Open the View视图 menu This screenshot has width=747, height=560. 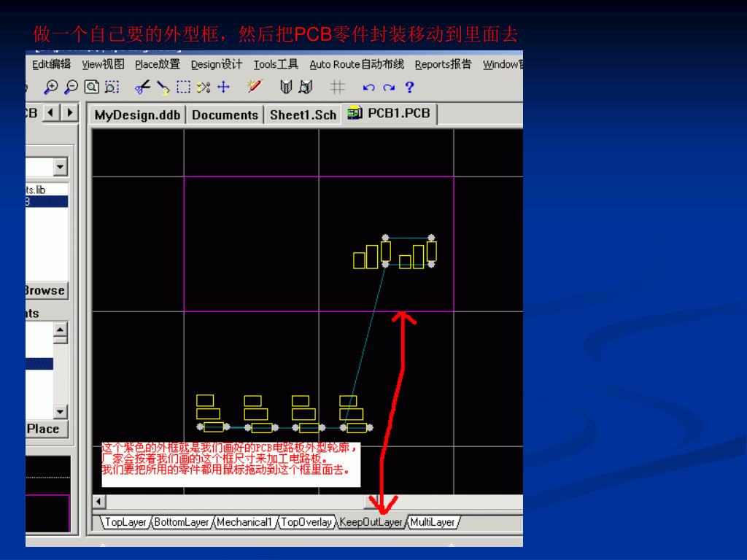(x=103, y=64)
